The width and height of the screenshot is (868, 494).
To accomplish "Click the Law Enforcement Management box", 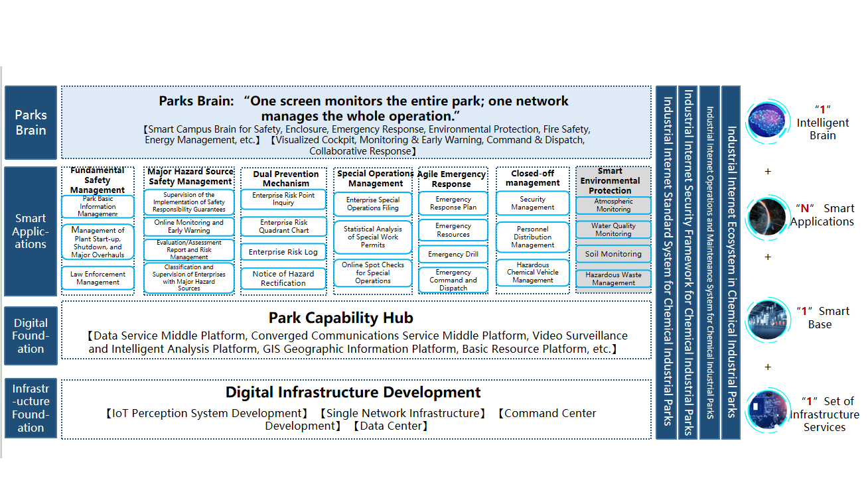I will (98, 278).
